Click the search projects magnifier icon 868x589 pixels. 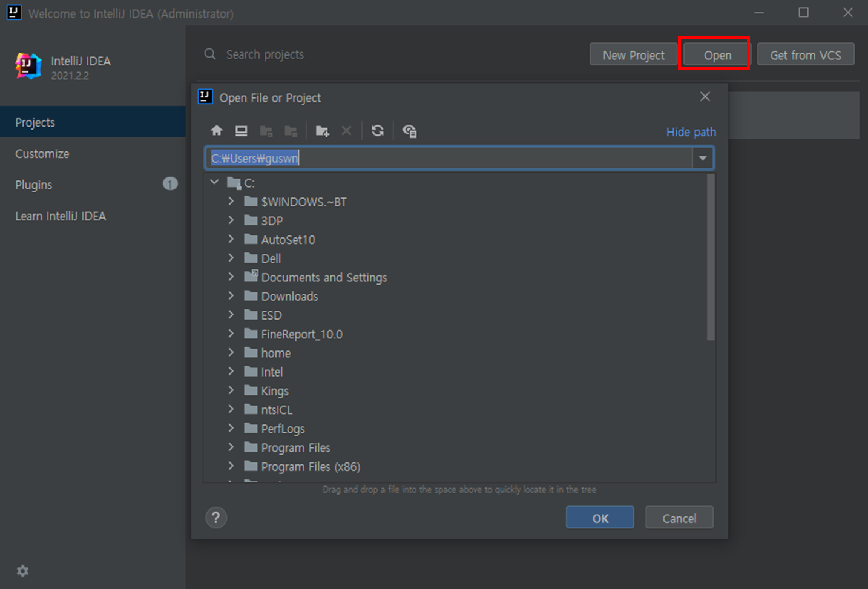point(210,54)
